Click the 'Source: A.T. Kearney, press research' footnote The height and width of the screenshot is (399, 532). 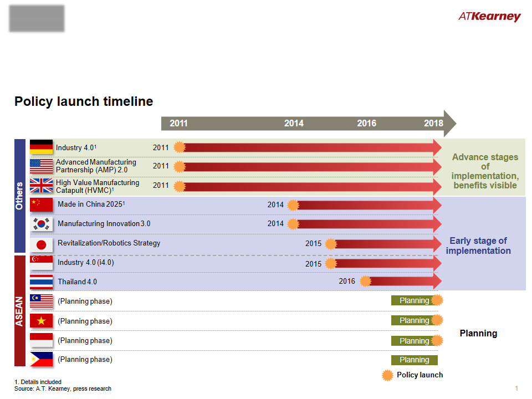click(63, 388)
